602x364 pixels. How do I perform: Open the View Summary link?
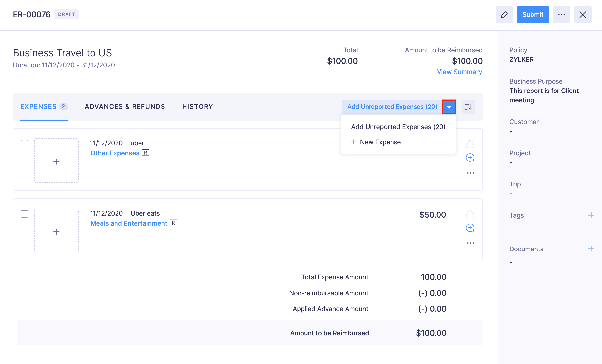pos(459,72)
